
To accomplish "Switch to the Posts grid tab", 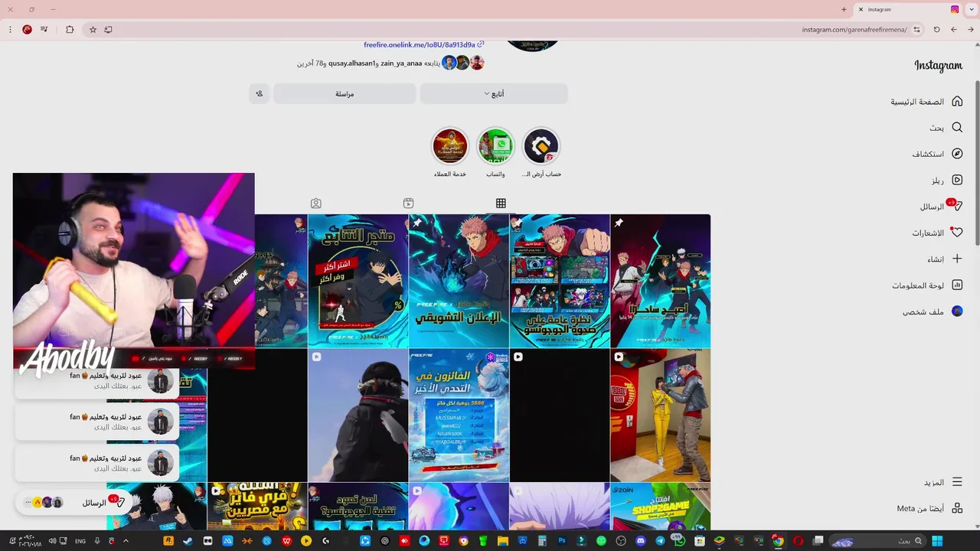I will [501, 203].
